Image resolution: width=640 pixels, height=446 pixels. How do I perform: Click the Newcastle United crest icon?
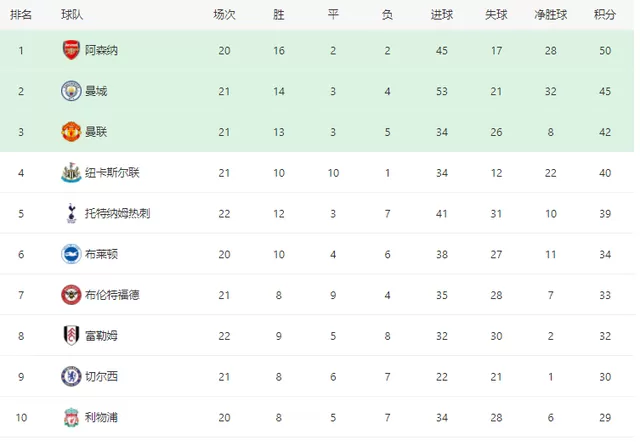click(x=70, y=172)
